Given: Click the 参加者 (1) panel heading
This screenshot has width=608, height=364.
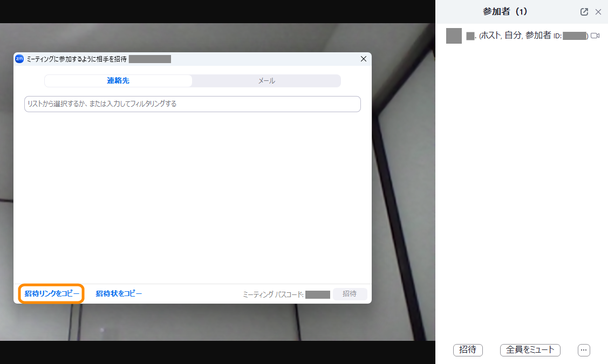Looking at the screenshot, I should pyautogui.click(x=505, y=12).
